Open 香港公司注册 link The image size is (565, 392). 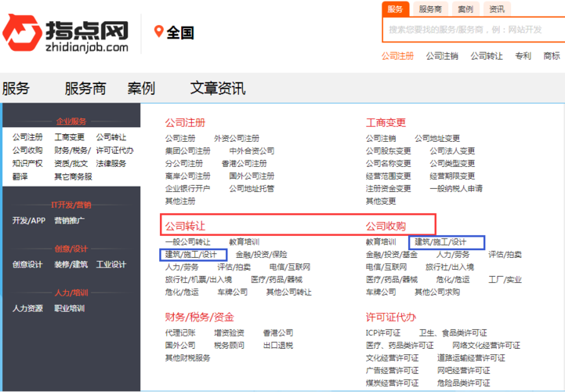[244, 163]
